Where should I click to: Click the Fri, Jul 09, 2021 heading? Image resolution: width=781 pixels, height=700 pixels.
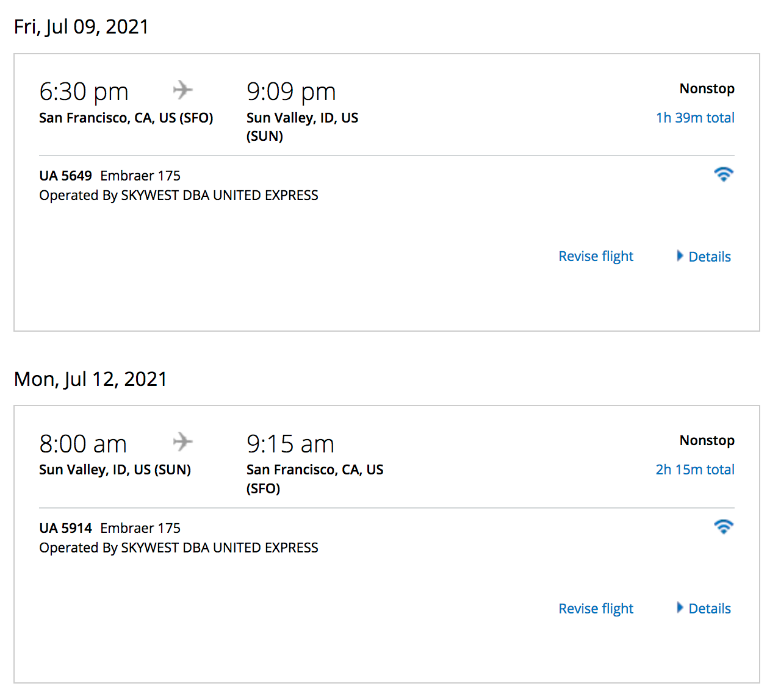[x=81, y=27]
